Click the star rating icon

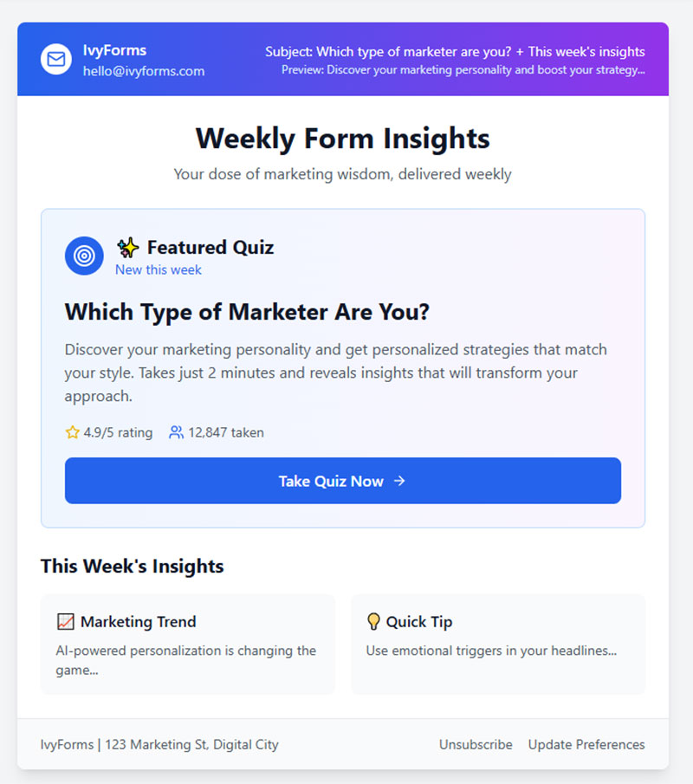(72, 432)
